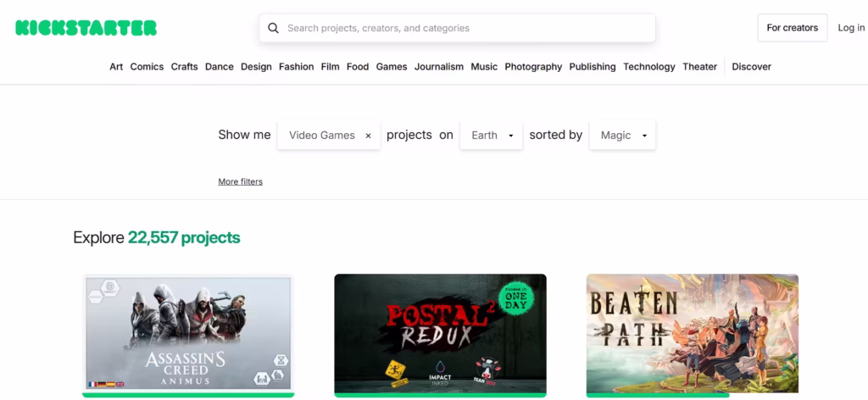Open the Theater category
Viewport: 868px width, 400px height.
click(x=699, y=66)
